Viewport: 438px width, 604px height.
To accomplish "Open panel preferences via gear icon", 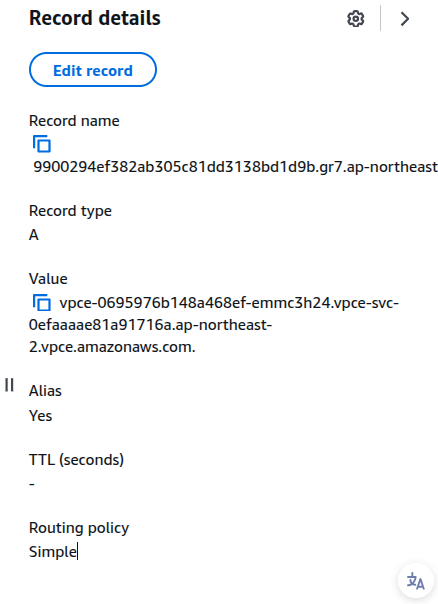I will tap(356, 18).
